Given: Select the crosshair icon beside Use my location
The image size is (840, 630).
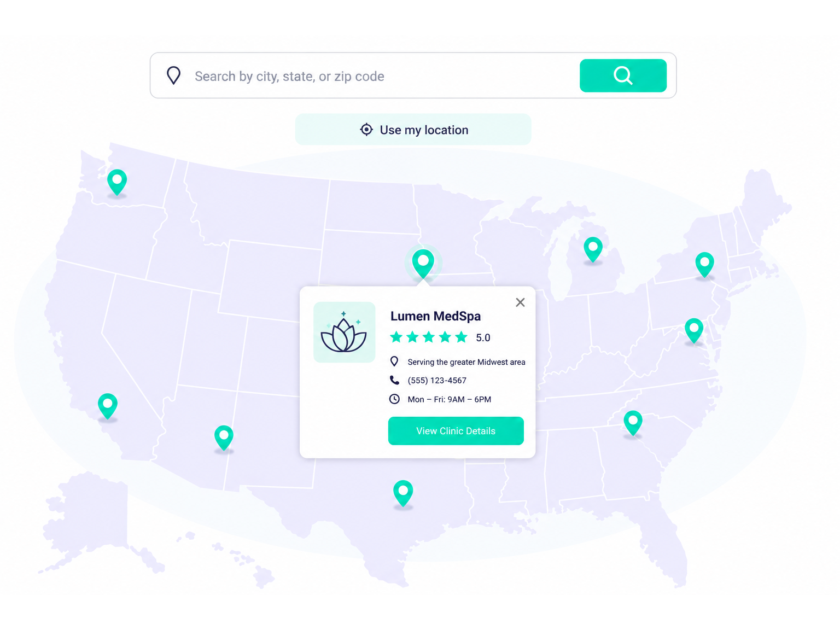Looking at the screenshot, I should (366, 130).
